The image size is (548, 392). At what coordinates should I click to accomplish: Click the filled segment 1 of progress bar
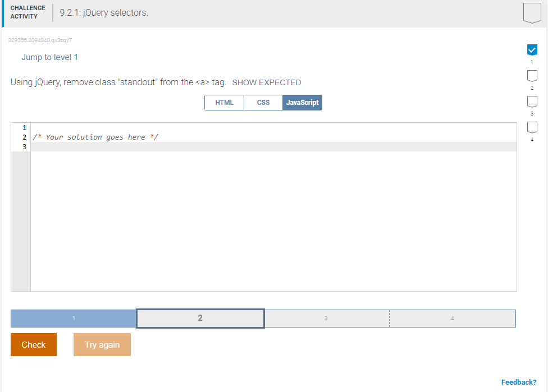(72, 318)
